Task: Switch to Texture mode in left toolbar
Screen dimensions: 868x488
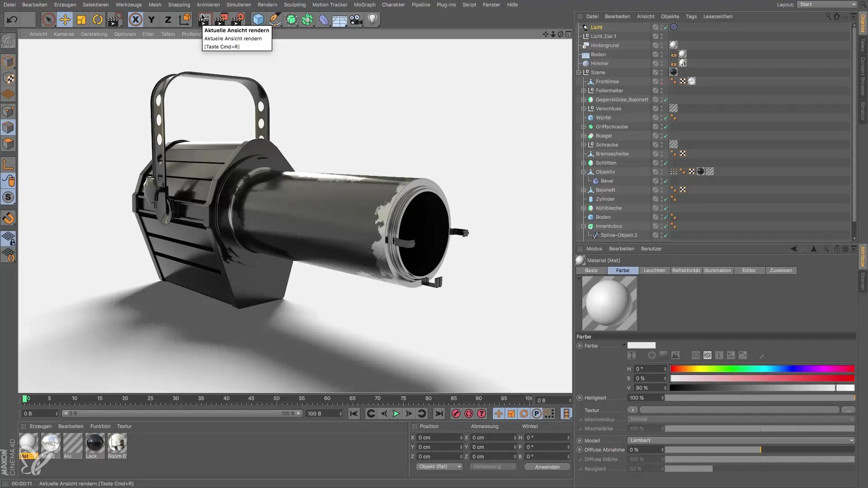Action: pos(9,78)
